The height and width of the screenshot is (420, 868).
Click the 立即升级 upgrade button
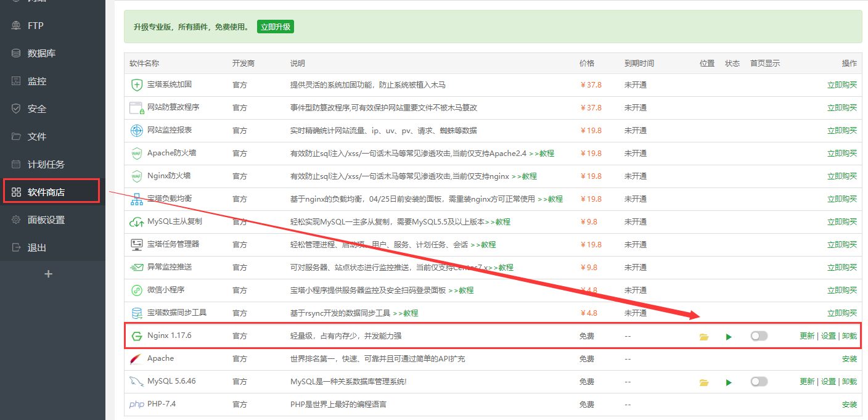click(x=275, y=27)
